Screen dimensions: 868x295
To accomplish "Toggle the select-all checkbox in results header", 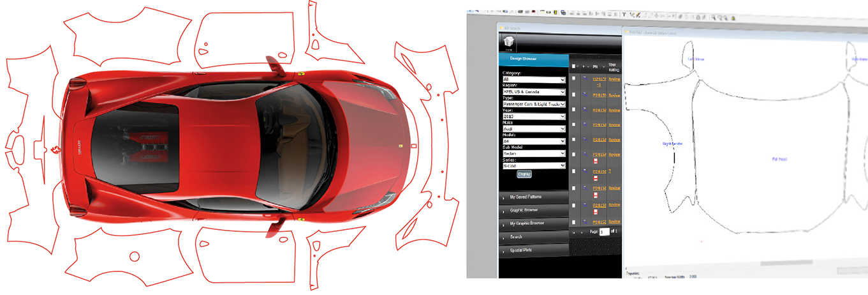I will pyautogui.click(x=573, y=66).
